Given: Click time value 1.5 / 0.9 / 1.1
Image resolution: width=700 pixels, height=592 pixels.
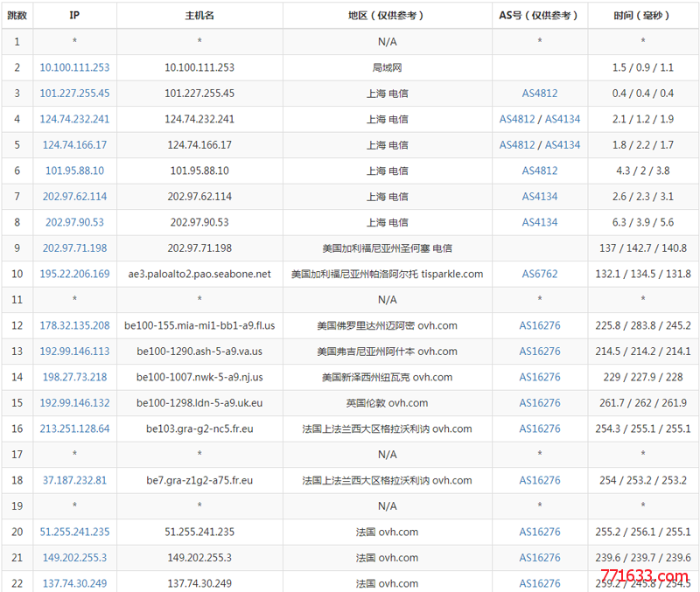Looking at the screenshot, I should pyautogui.click(x=643, y=67).
